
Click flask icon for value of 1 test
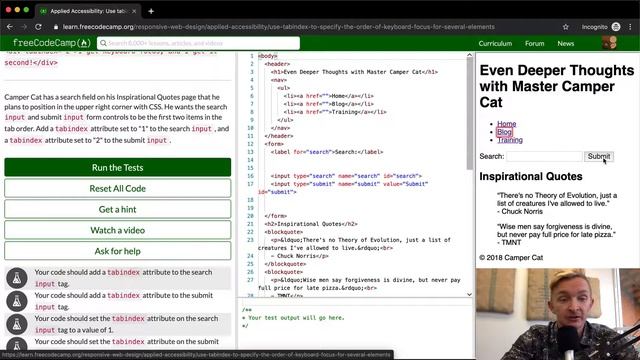click(x=17, y=324)
